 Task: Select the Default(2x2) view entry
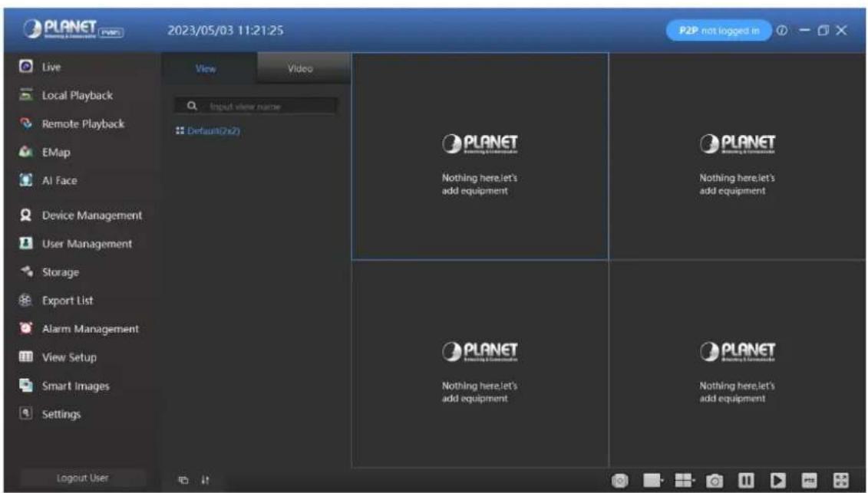pos(207,130)
